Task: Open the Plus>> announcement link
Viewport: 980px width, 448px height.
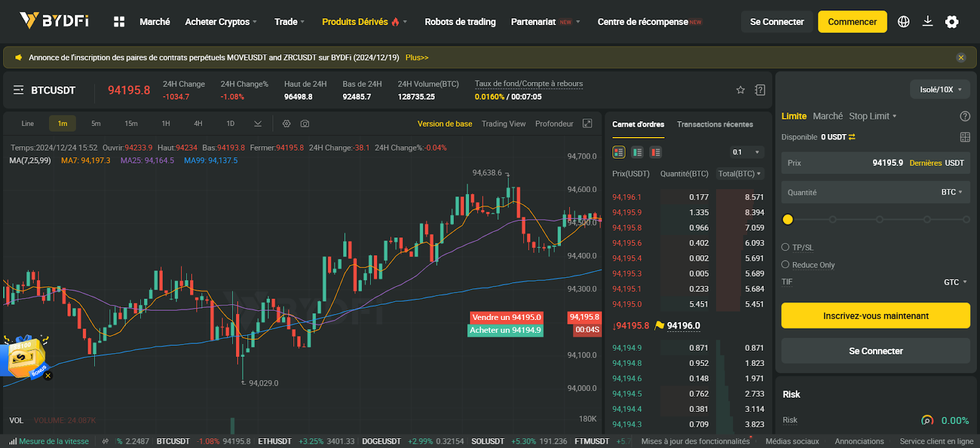Action: tap(417, 58)
